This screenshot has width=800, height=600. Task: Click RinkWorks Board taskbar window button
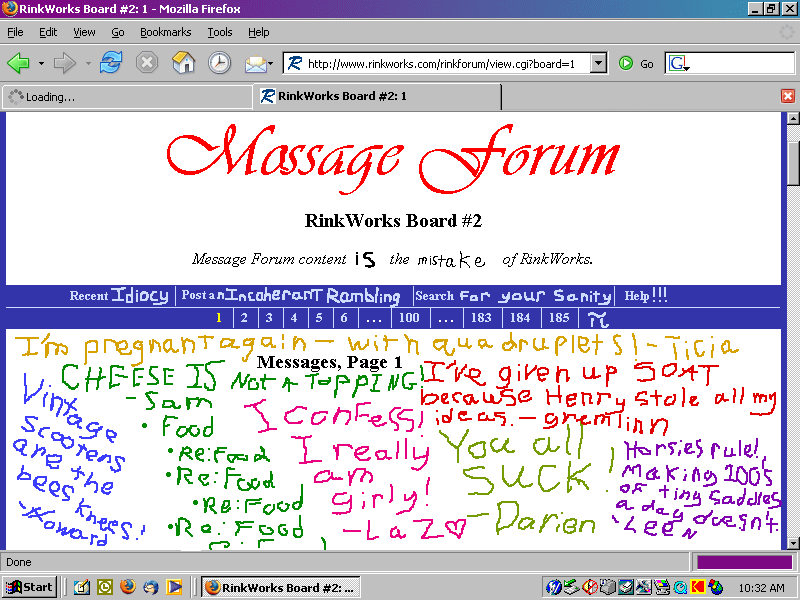coord(280,588)
